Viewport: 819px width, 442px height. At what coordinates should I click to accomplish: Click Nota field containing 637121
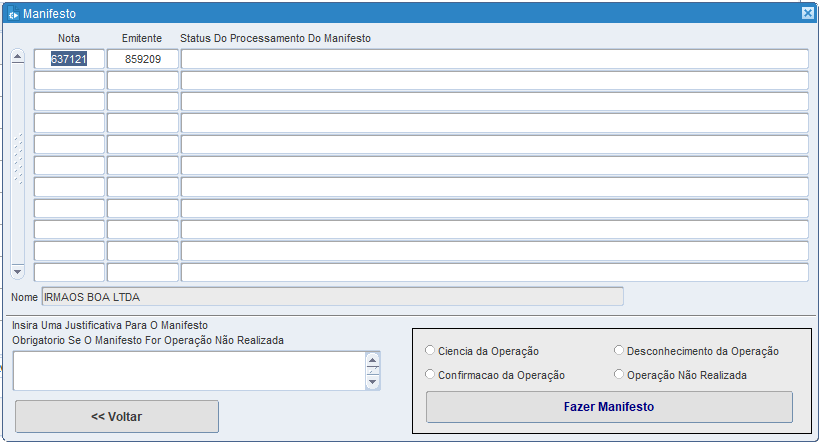69,59
